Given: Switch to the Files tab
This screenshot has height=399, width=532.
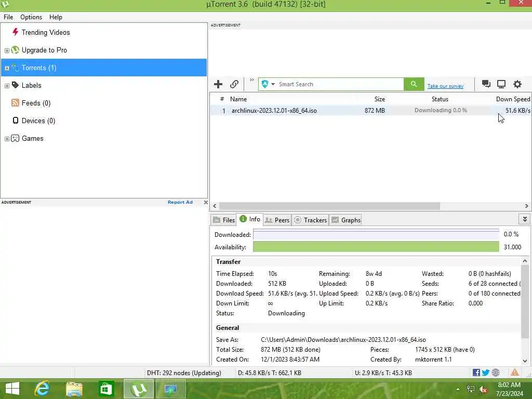Looking at the screenshot, I should coord(223,220).
